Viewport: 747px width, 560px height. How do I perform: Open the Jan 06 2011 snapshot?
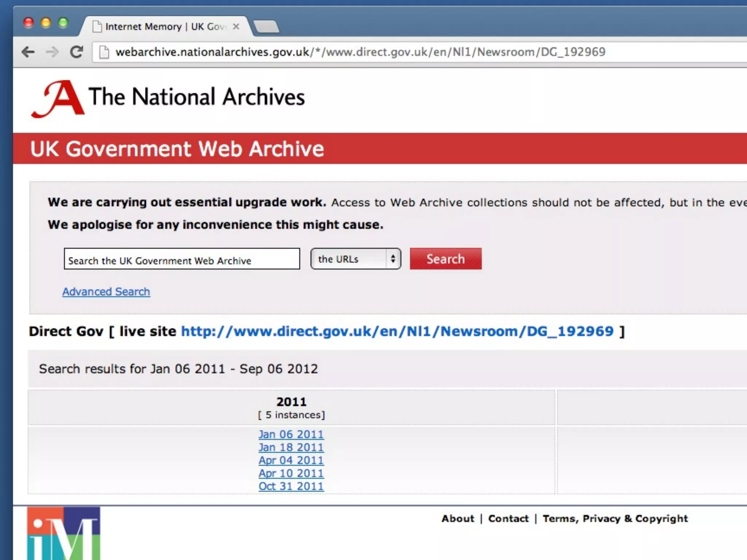[291, 434]
